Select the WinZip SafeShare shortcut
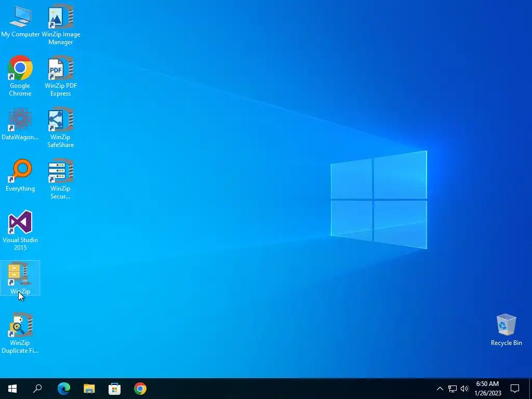 click(x=61, y=127)
